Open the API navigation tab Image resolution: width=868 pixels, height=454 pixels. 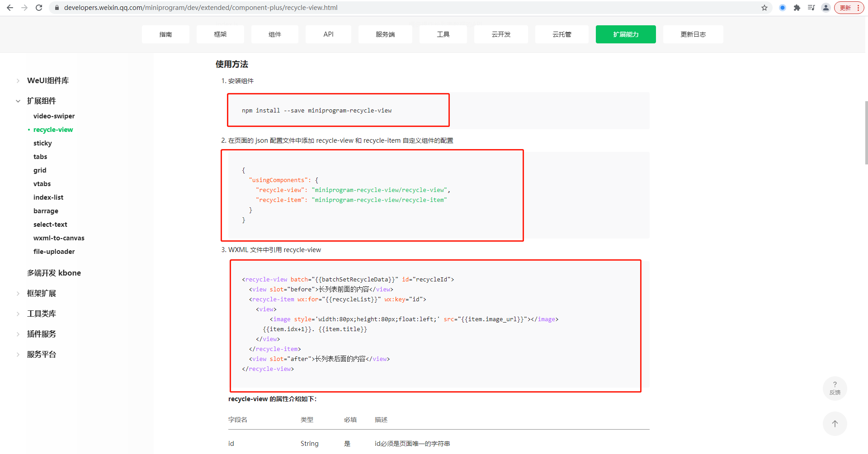pyautogui.click(x=328, y=34)
